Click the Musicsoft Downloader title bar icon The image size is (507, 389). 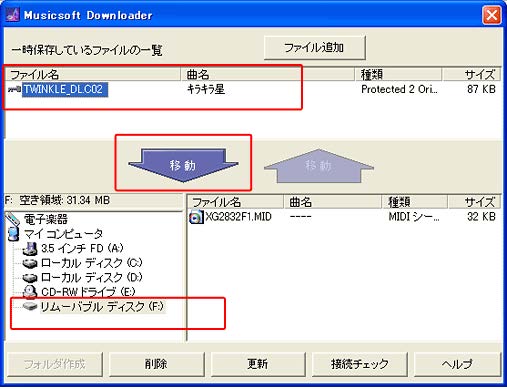click(13, 15)
